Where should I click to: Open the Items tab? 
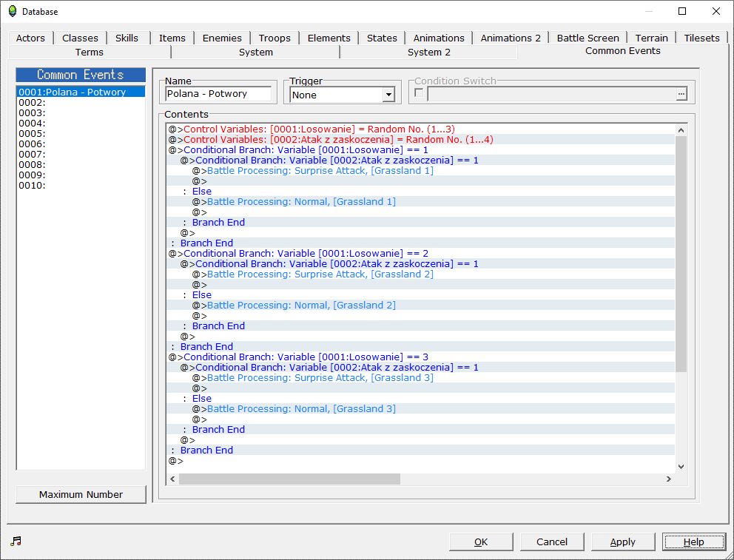[x=172, y=38]
